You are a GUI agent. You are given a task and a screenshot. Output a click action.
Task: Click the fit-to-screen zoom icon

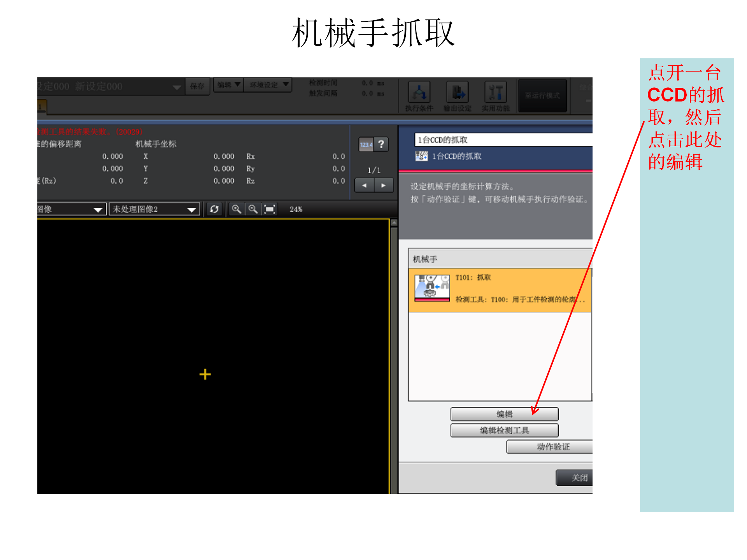click(270, 209)
